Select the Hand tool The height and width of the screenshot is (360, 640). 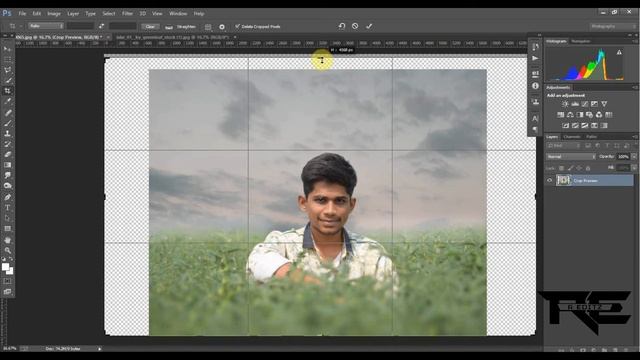(7, 240)
